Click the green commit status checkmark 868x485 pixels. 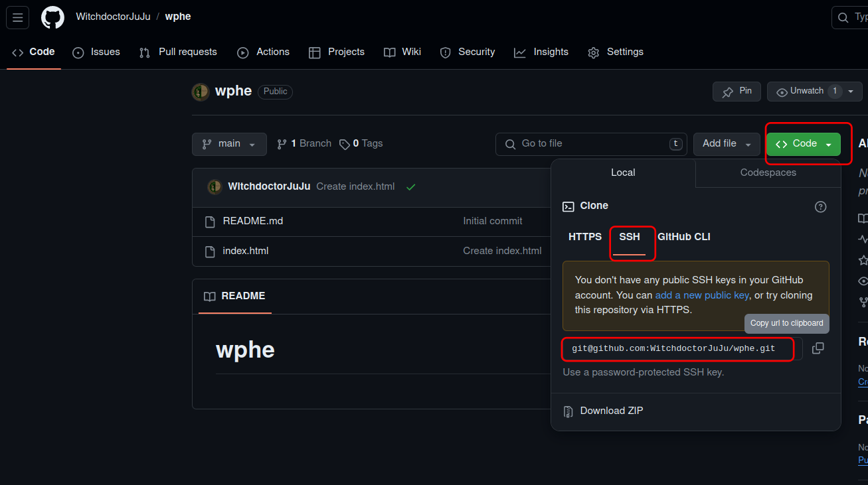point(410,187)
